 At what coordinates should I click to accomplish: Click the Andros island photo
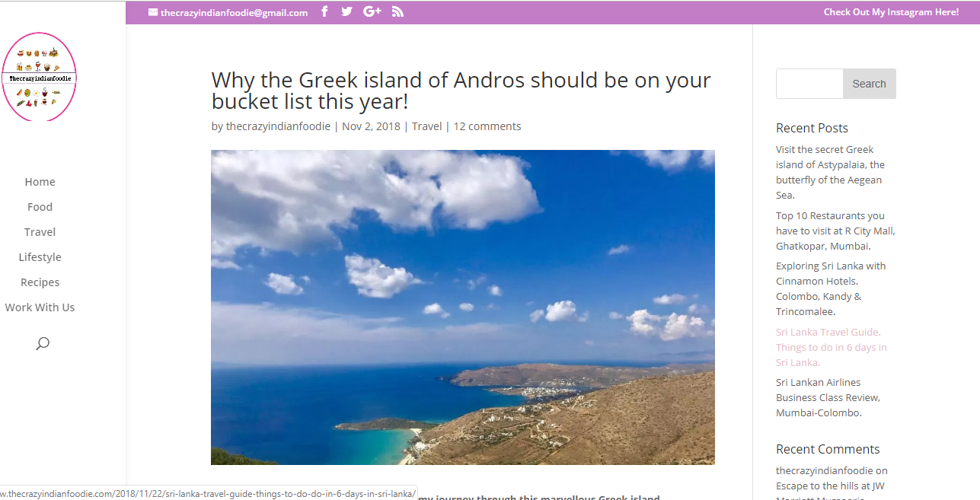pyautogui.click(x=463, y=307)
